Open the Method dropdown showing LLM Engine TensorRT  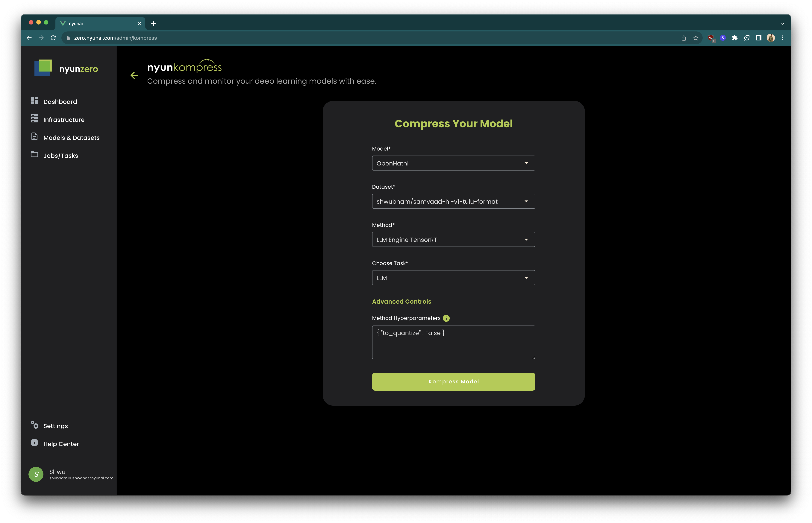point(454,239)
